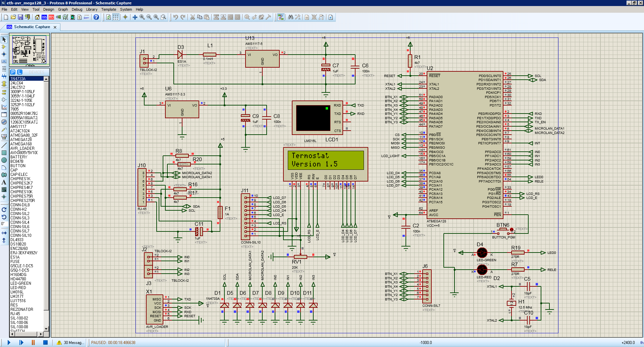Click the schematic overview thumbnail

point(29,50)
